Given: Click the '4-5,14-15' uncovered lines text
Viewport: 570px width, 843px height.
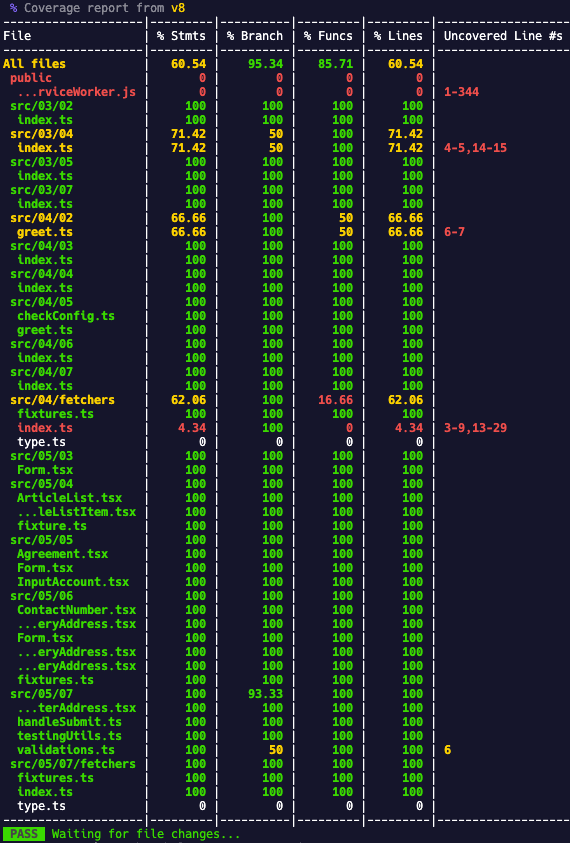Looking at the screenshot, I should coord(475,148).
